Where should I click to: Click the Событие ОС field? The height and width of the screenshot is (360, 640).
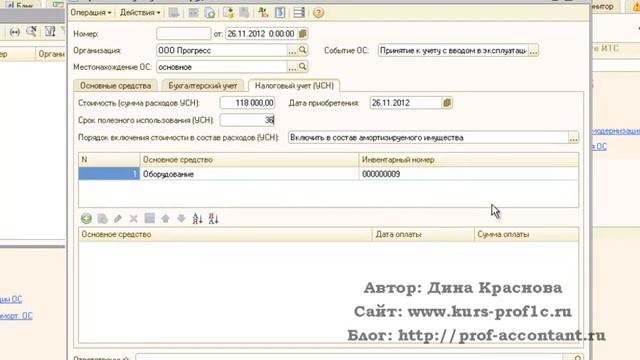453,51
